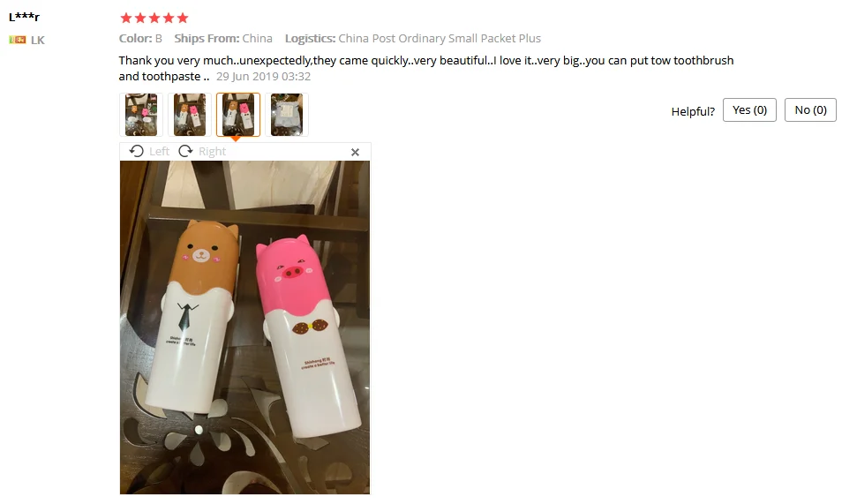Image resolution: width=842 pixels, height=504 pixels.
Task: Close the enlarged photo viewer
Action: pyautogui.click(x=355, y=153)
